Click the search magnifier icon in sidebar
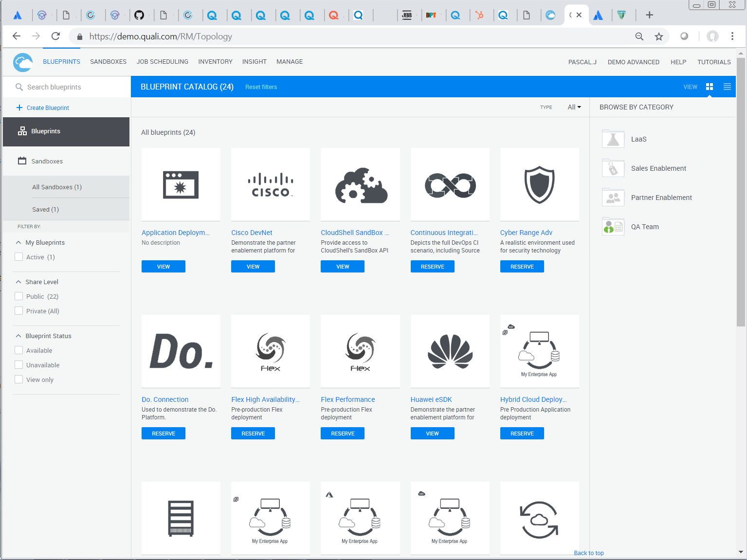Image resolution: width=747 pixels, height=560 pixels. [x=19, y=87]
